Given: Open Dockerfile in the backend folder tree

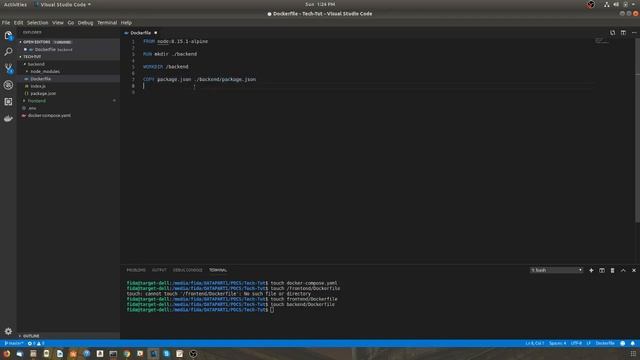Looking at the screenshot, I should (x=41, y=79).
